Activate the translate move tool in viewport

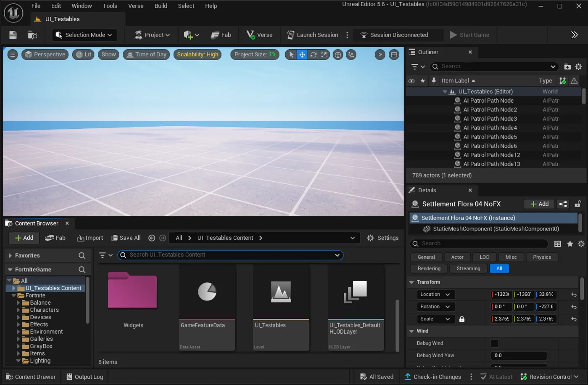pos(302,55)
